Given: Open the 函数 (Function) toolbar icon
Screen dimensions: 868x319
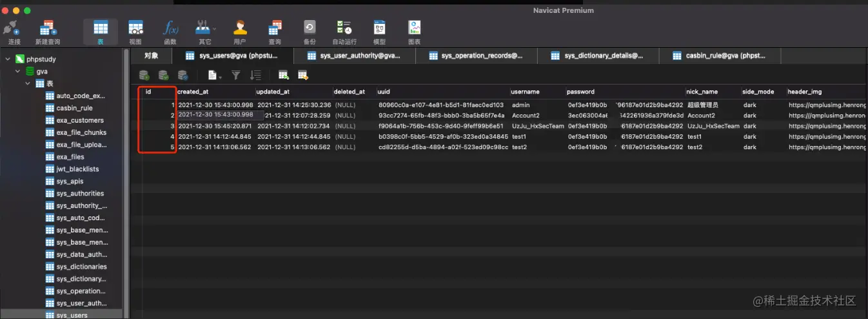Looking at the screenshot, I should coord(170,28).
